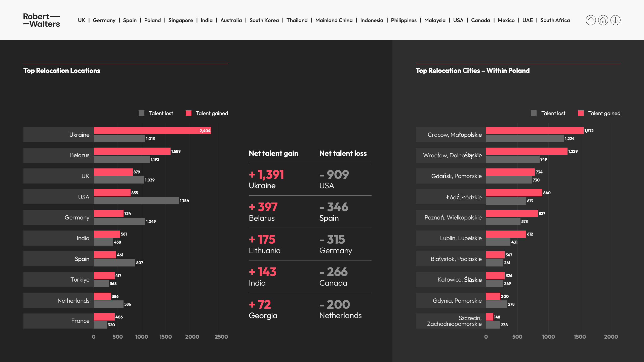The image size is (644, 362).
Task: Open the South Korea link
Action: point(264,20)
